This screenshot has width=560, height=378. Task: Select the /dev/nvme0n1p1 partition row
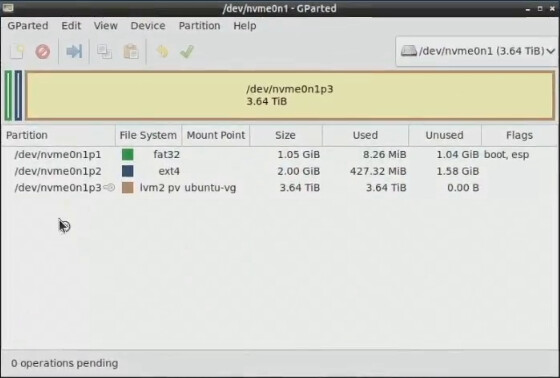point(279,154)
